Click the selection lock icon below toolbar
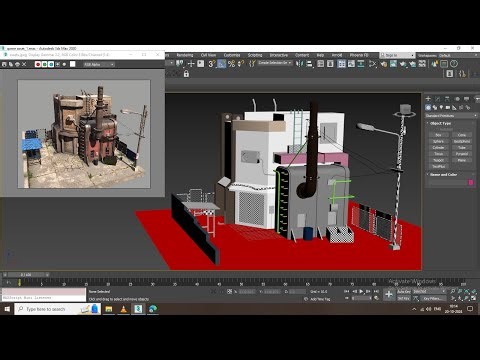This screenshot has height=360, width=480. [x=186, y=74]
